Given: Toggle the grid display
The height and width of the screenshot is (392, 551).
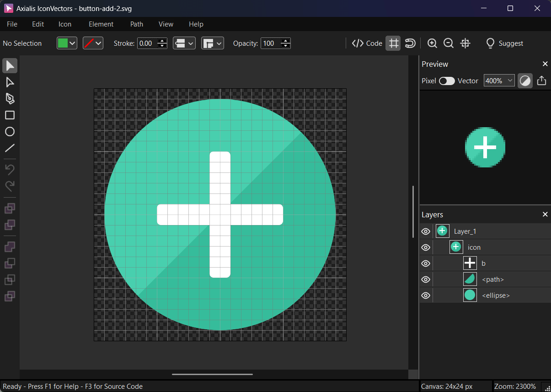Looking at the screenshot, I should point(393,43).
